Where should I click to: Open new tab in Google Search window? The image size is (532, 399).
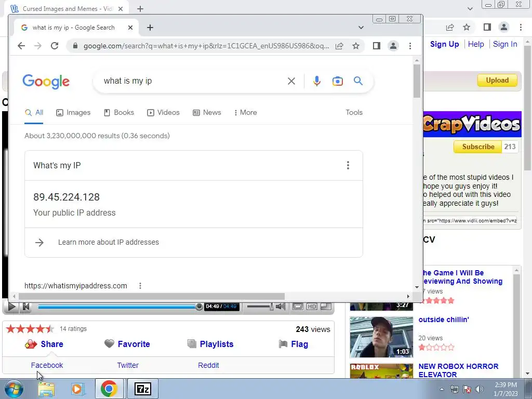pos(150,28)
